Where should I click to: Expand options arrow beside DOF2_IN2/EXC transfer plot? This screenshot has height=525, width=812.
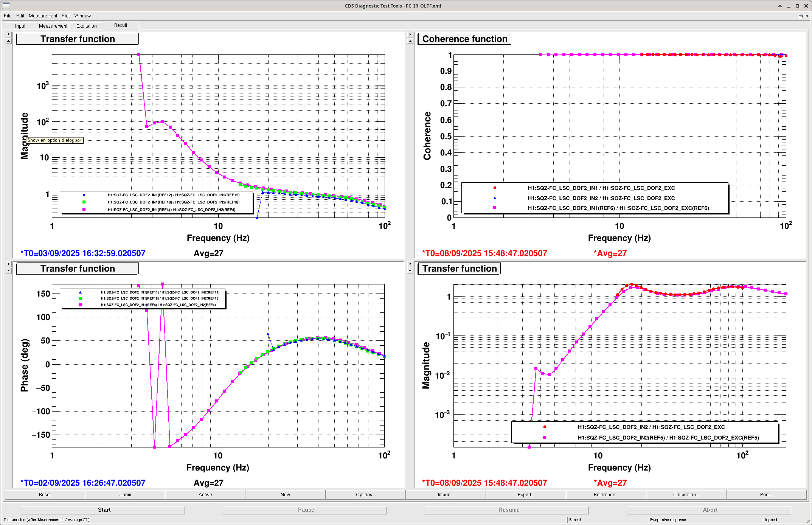coord(410,264)
